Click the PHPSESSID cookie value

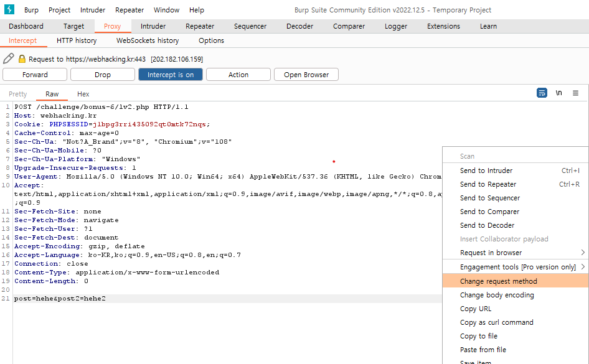click(x=149, y=124)
